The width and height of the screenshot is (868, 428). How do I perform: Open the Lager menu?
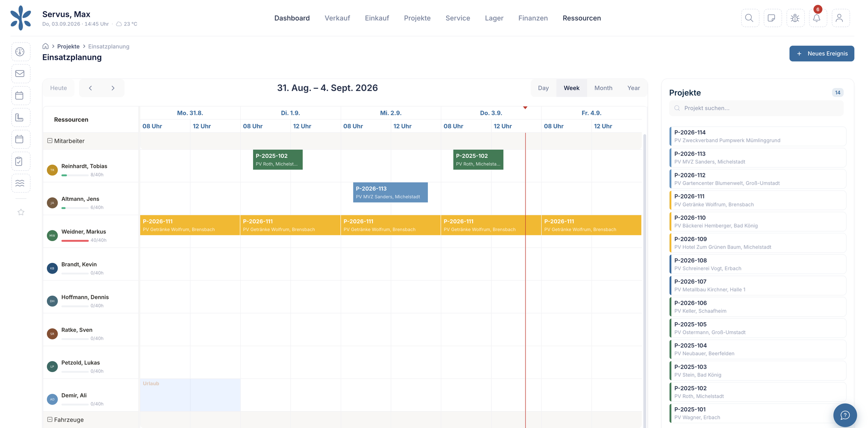click(494, 18)
